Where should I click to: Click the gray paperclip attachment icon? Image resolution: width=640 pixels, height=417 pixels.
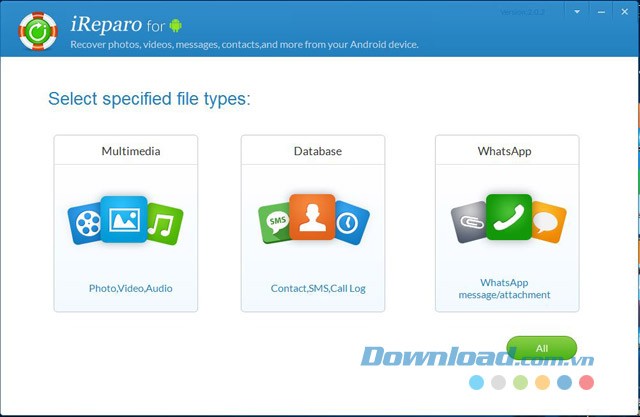tap(468, 222)
